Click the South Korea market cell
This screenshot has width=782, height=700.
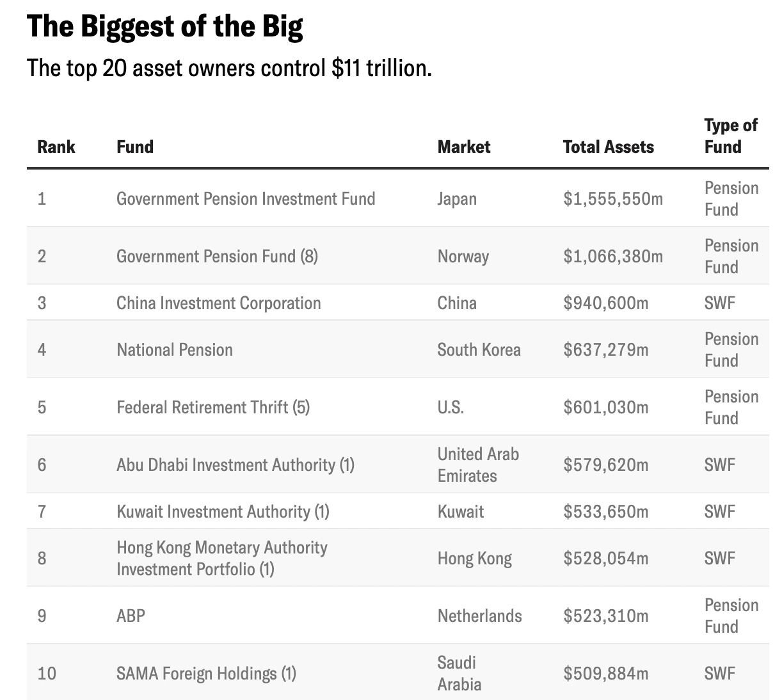tap(479, 349)
